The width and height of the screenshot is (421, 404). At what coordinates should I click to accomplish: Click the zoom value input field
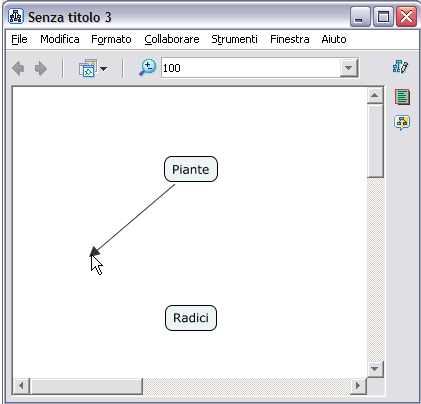pos(251,68)
